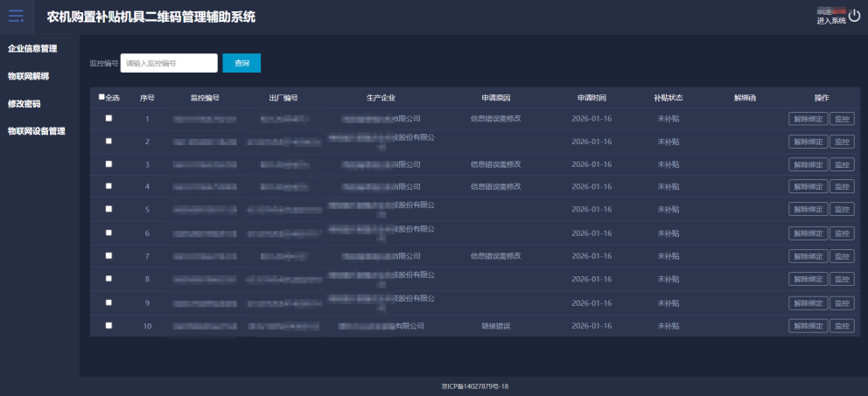Click the blue 查询 search button
Image resolution: width=868 pixels, height=396 pixels.
[x=241, y=63]
